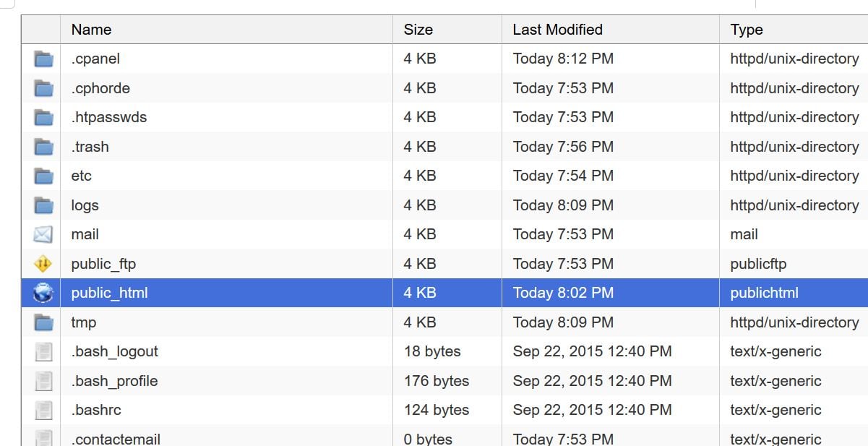Sort files by the Size column
Viewport: 868px width, 446px height.
[x=418, y=30]
